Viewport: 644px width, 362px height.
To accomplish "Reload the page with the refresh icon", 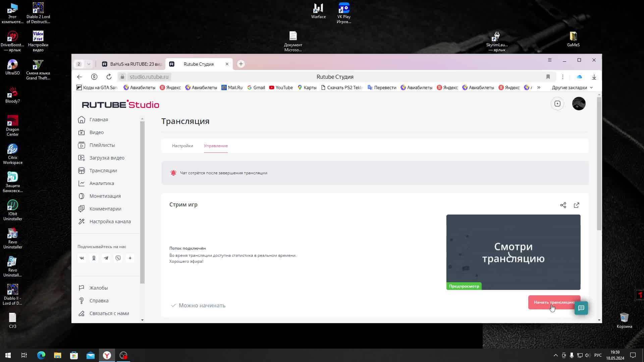I will 109,77.
